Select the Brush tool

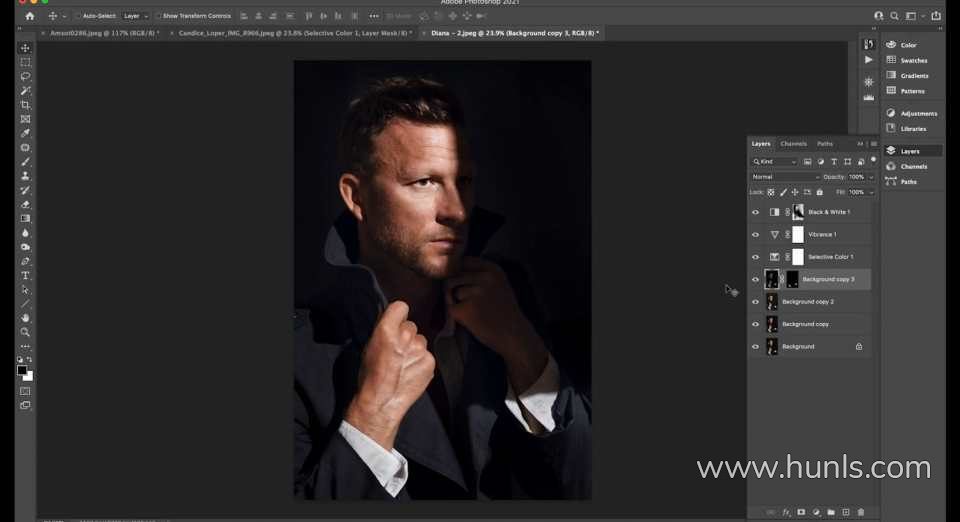point(25,162)
